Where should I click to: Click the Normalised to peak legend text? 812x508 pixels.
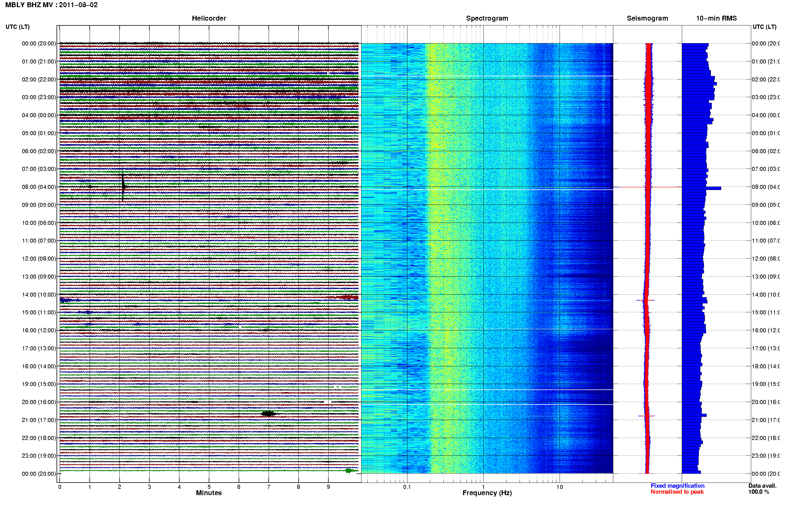pyautogui.click(x=677, y=492)
